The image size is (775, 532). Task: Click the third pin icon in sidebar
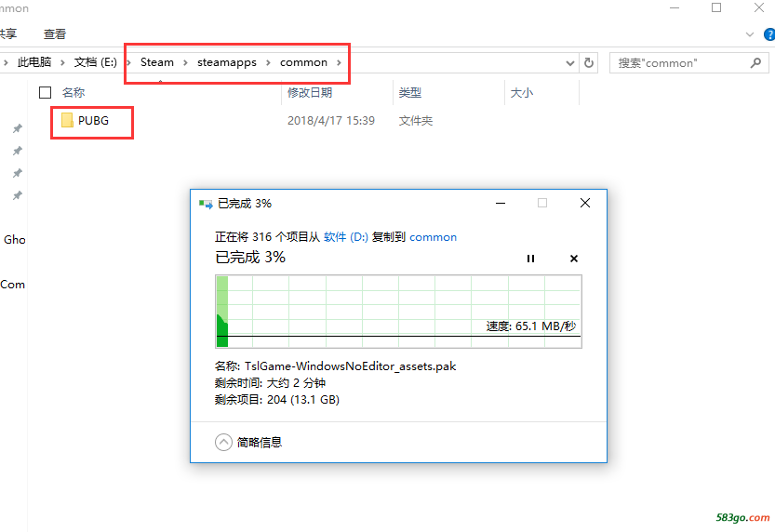coord(18,173)
